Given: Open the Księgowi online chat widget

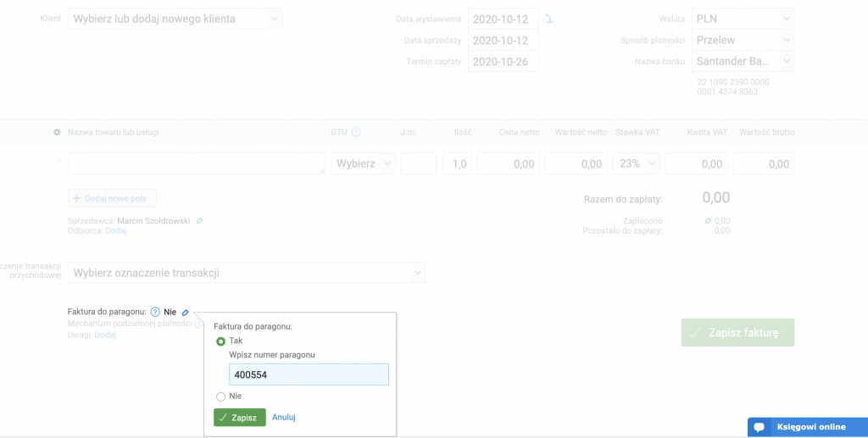Looking at the screenshot, I should click(x=808, y=427).
